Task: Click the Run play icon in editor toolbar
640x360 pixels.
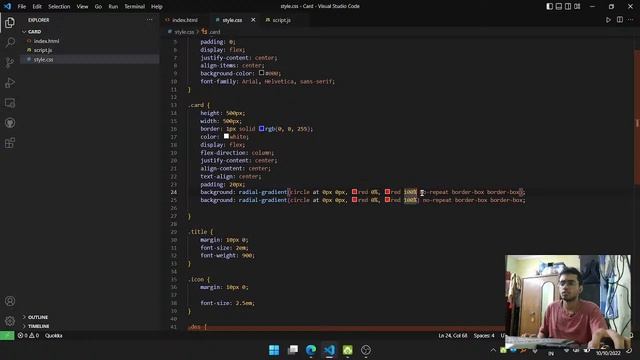Action: coord(608,20)
